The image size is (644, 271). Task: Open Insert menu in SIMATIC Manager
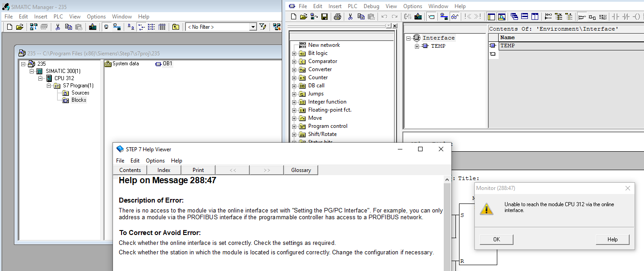coord(41,17)
